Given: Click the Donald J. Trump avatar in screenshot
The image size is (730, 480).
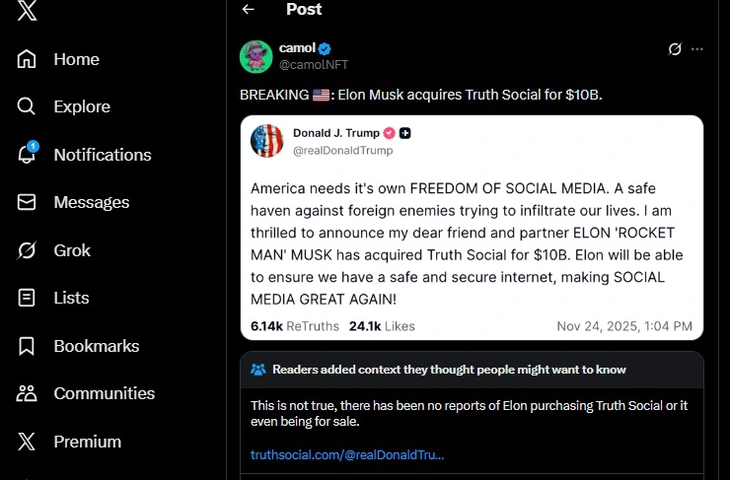Looking at the screenshot, I should coord(267,141).
